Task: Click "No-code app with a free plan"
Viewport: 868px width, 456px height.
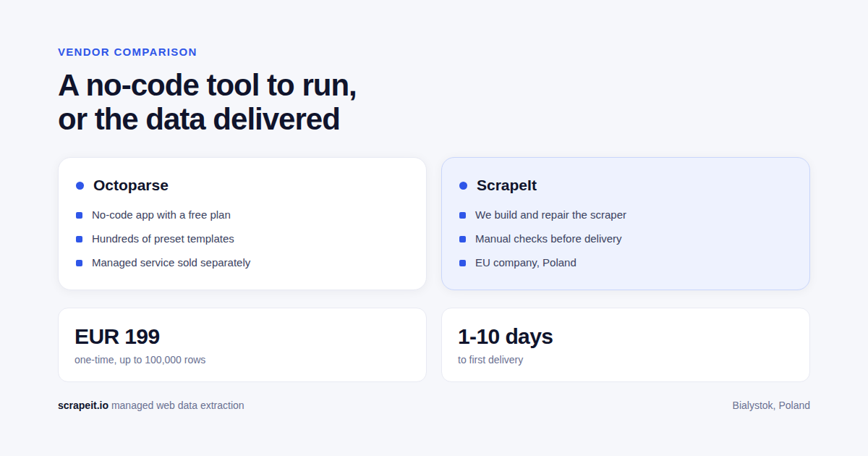Action: point(161,215)
